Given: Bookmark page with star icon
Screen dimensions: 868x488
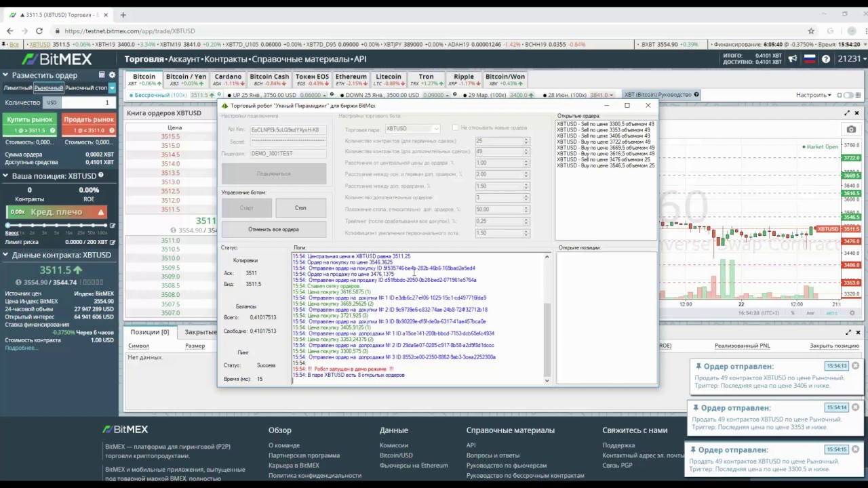Looking at the screenshot, I should coord(811,31).
